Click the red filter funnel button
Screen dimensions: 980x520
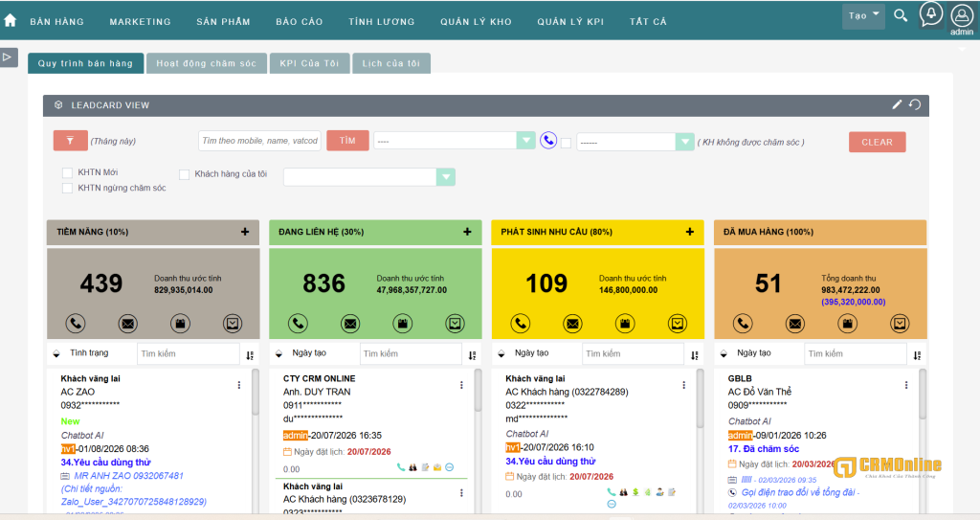[x=70, y=141]
